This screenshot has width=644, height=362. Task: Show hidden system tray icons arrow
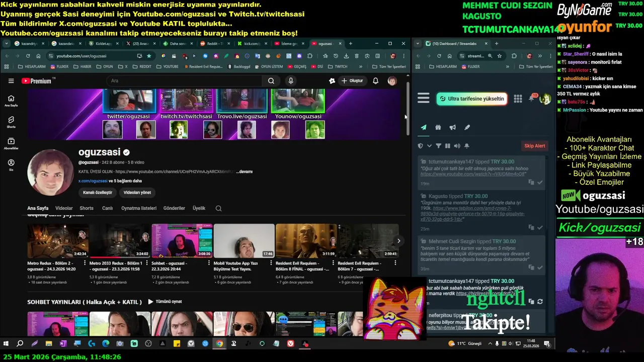point(490,344)
